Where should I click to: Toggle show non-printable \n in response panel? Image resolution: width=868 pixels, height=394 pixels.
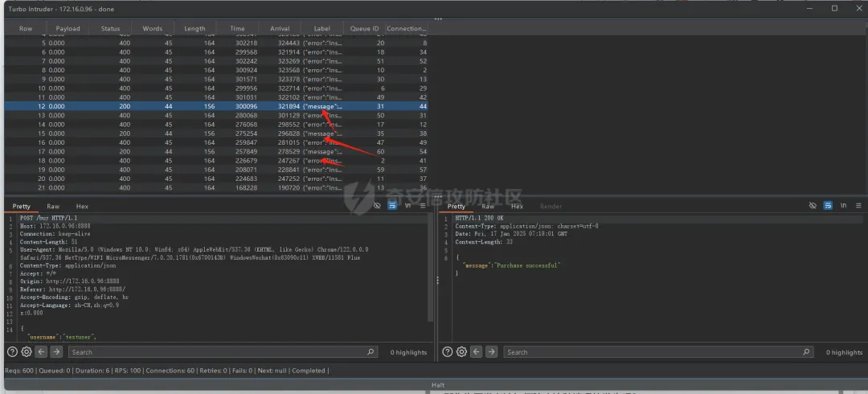844,206
